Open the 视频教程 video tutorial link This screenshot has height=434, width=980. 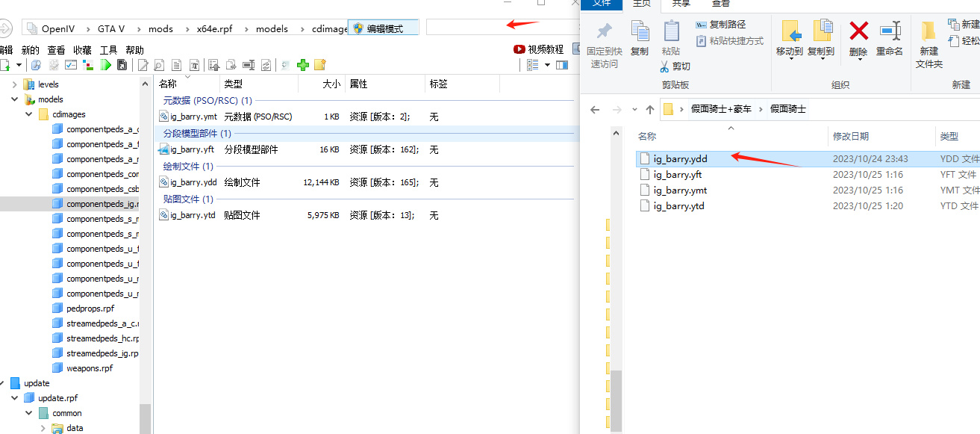click(539, 49)
